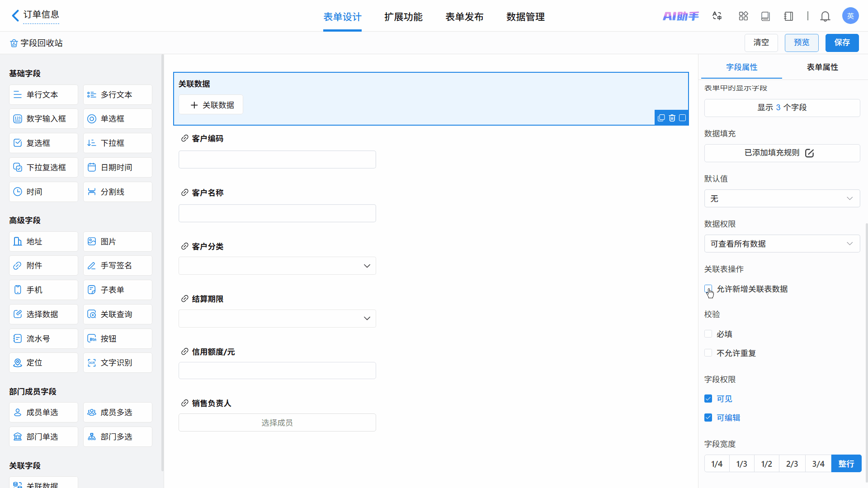Expand the 数据权限 dropdown 可查看所有数据
This screenshot has width=868, height=488.
(782, 244)
